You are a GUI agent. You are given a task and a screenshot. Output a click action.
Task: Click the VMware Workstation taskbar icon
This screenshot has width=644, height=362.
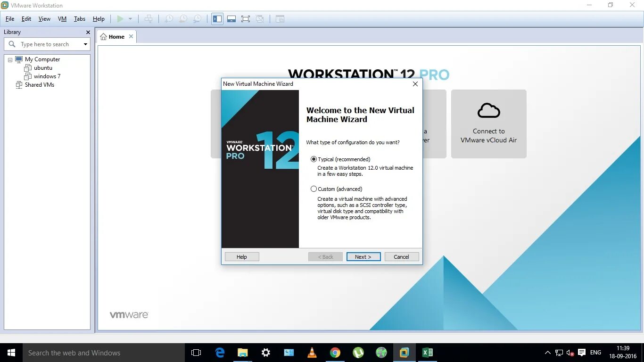405,353
